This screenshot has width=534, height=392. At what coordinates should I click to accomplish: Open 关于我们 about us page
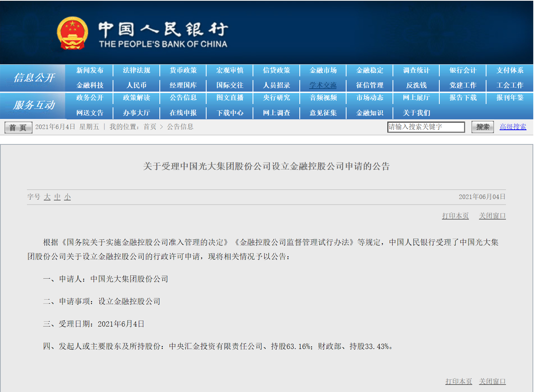coord(416,113)
